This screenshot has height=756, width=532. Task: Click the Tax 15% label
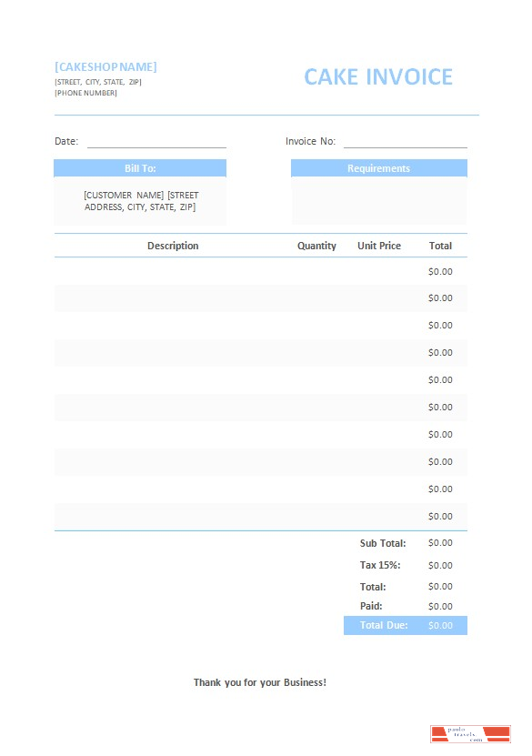[x=380, y=565]
